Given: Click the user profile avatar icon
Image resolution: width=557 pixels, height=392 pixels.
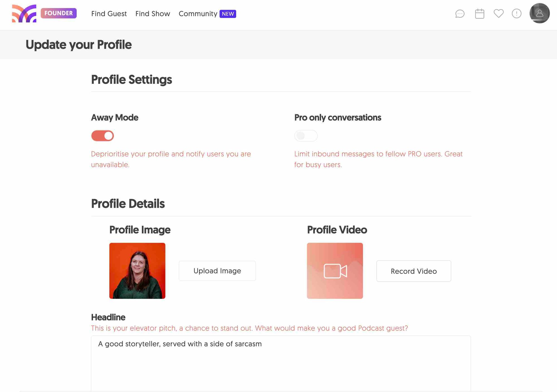Looking at the screenshot, I should 539,14.
